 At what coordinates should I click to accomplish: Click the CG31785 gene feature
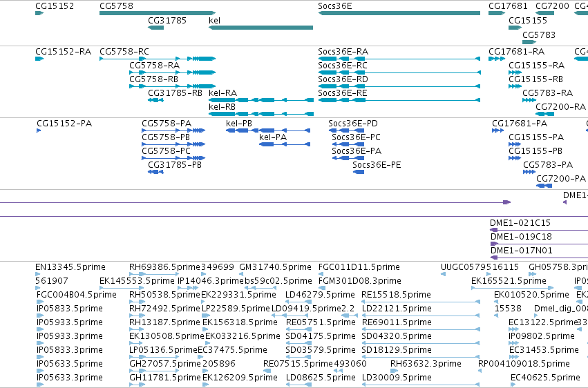[x=155, y=28]
